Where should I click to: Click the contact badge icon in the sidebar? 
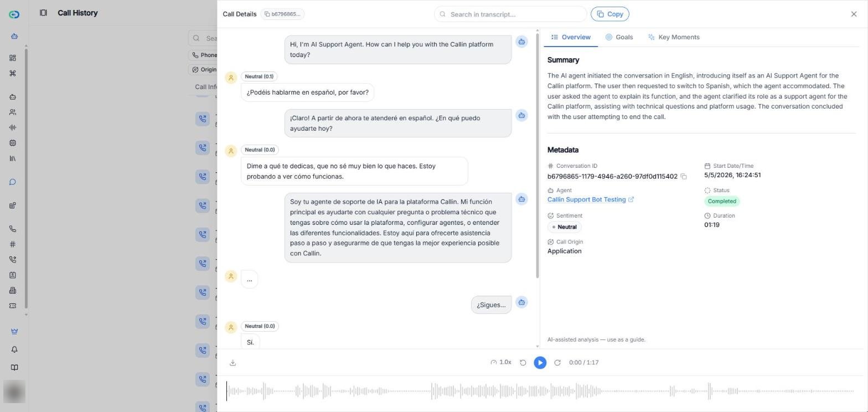coord(13,275)
